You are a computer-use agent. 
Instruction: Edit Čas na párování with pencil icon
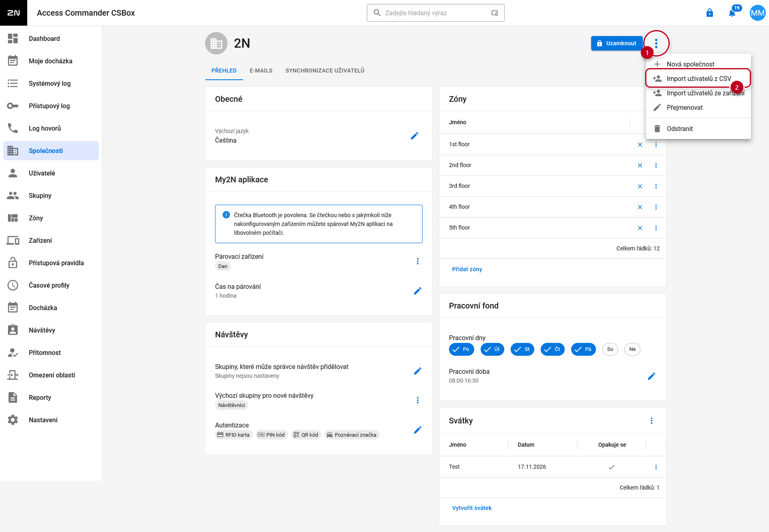click(x=418, y=291)
